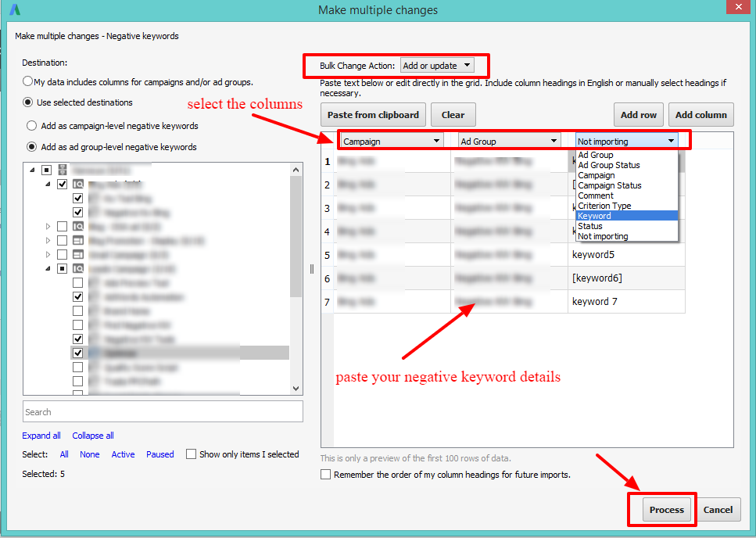Select 'My data includes columns' radio option
756x538 pixels.
coord(28,81)
